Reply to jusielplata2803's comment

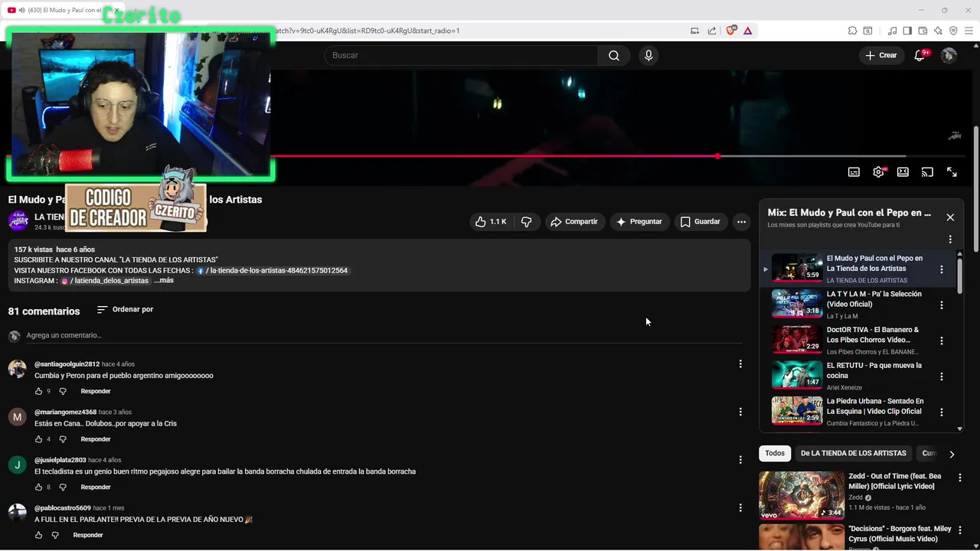(96, 487)
